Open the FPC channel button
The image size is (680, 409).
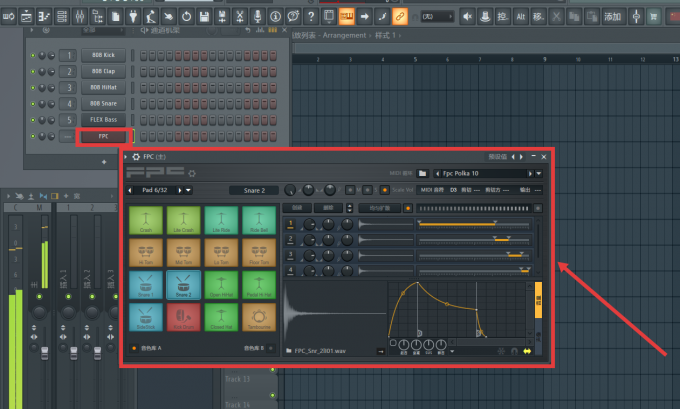[x=103, y=136]
